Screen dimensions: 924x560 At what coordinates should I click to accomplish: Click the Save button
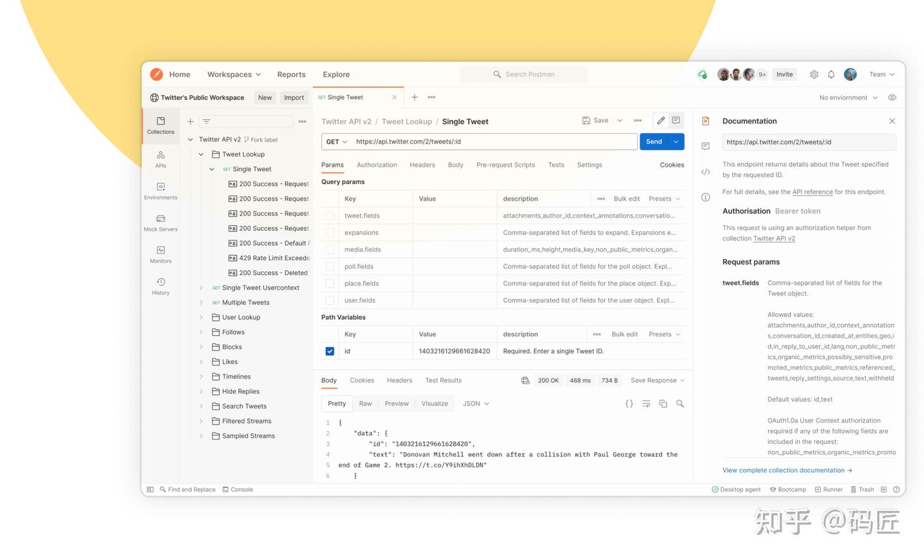tap(595, 121)
